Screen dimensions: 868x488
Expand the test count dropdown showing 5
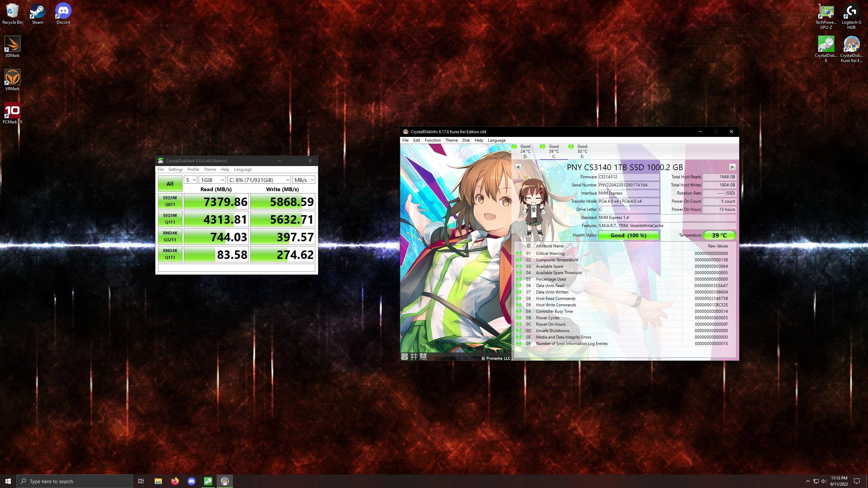tap(190, 180)
